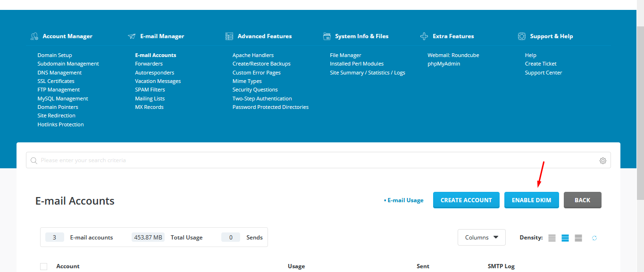The height and width of the screenshot is (272, 644).
Task: Switch to the cozy density view
Action: (x=565, y=238)
